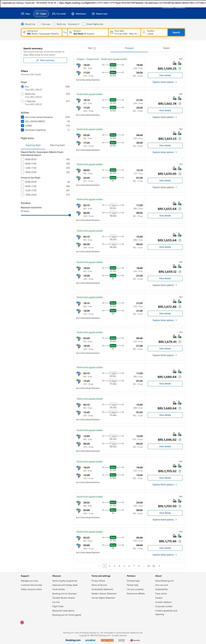
Task: Open the Travellers 1 adult selector
Action: point(154,32)
